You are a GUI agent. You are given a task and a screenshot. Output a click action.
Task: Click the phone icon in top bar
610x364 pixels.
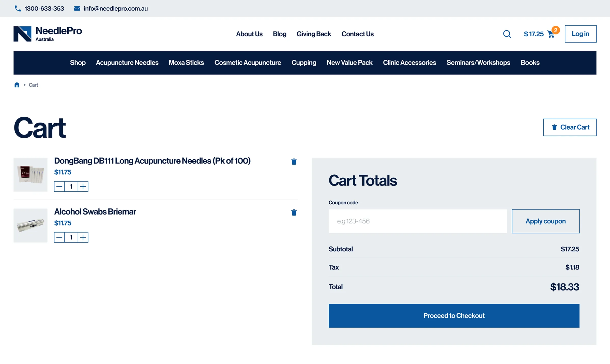[x=18, y=8]
